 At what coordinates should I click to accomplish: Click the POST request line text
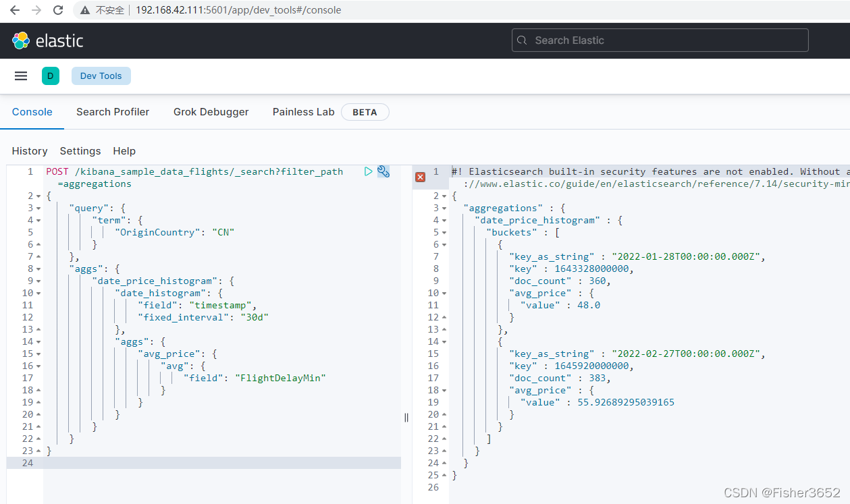point(194,177)
